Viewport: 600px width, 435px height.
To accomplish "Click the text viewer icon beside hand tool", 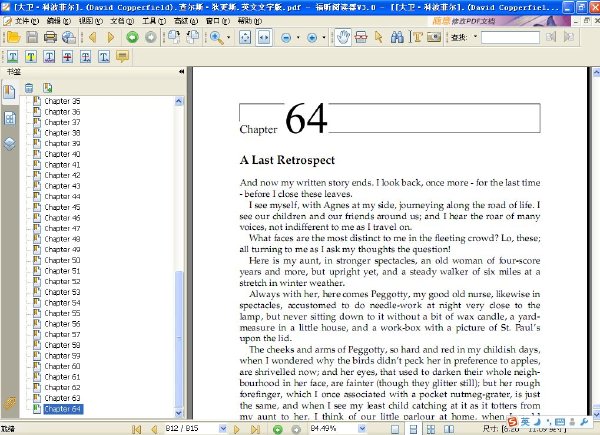I will [361, 37].
